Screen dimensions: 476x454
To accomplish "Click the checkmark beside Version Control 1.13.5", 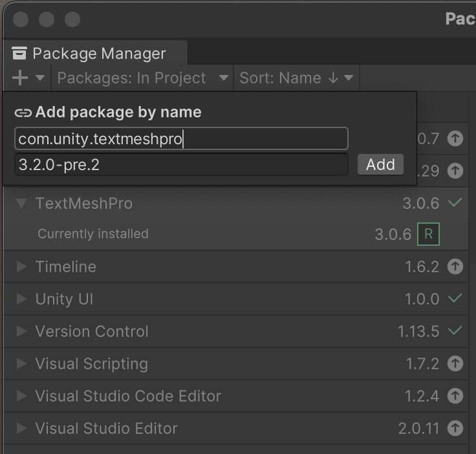I will 455,330.
